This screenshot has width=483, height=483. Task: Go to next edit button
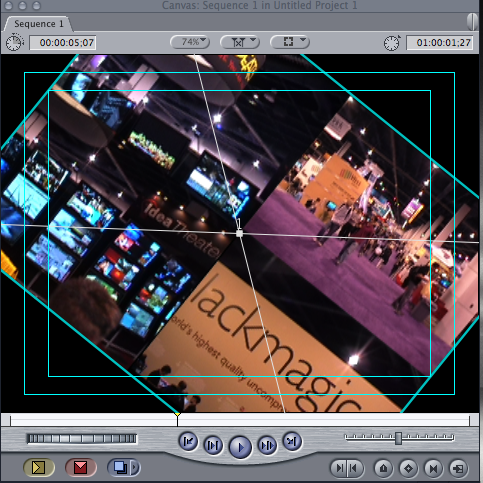tap(292, 442)
